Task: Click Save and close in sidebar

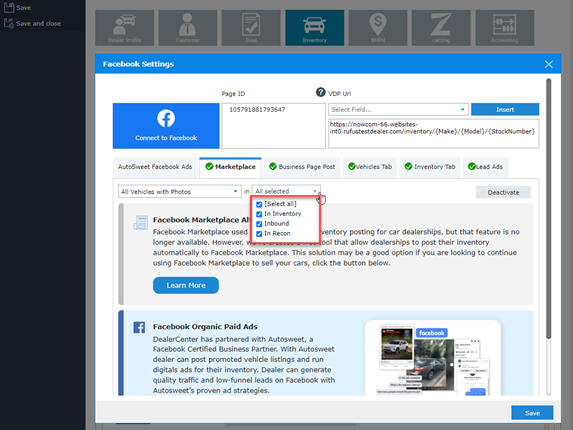Action: (33, 23)
